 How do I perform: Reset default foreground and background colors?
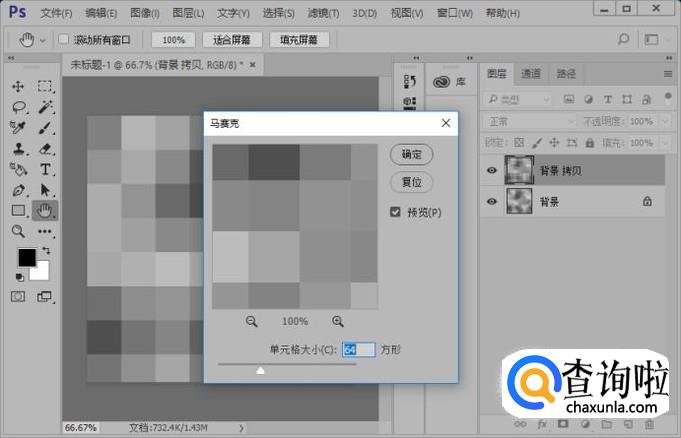click(x=20, y=277)
